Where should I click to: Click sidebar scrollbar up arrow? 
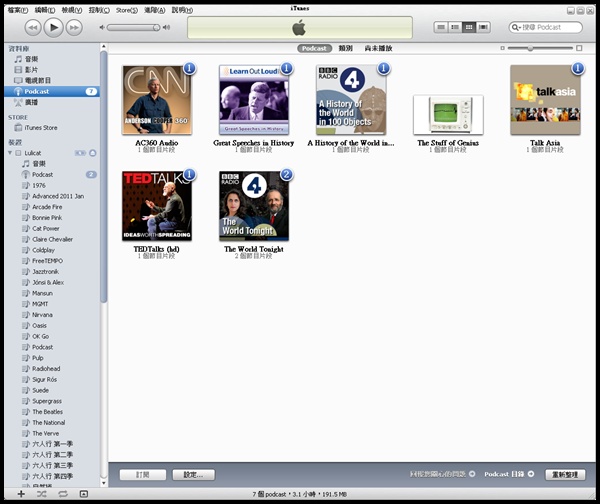[103, 47]
